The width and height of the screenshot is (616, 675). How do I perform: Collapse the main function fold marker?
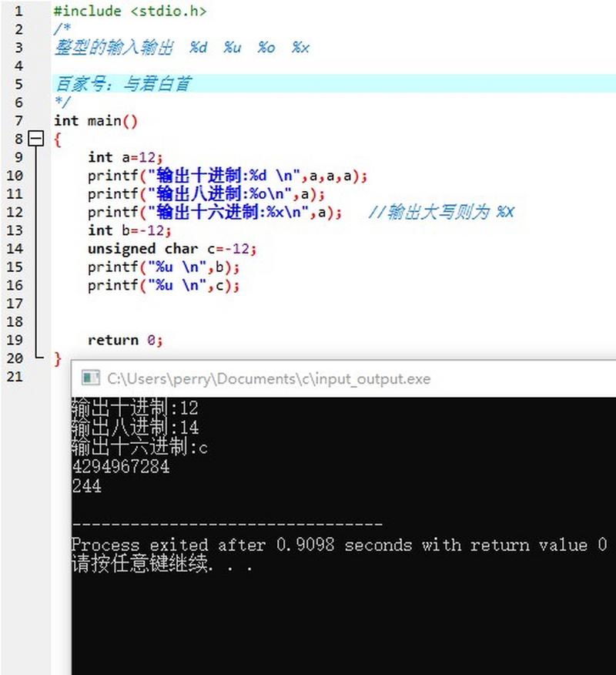[x=35, y=139]
